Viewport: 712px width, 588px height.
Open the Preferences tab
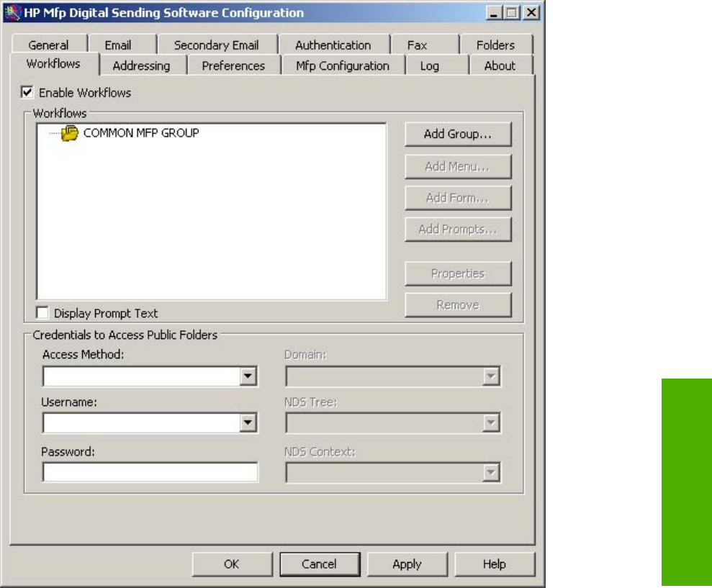233,65
